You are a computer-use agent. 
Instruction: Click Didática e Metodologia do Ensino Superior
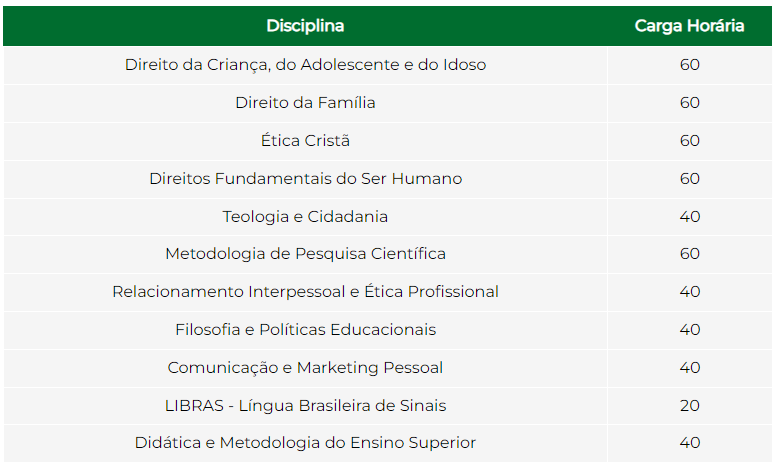[305, 442]
